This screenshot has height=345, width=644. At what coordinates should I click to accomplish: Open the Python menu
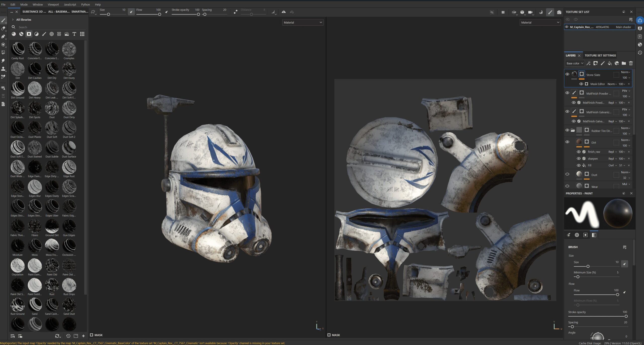tap(86, 5)
